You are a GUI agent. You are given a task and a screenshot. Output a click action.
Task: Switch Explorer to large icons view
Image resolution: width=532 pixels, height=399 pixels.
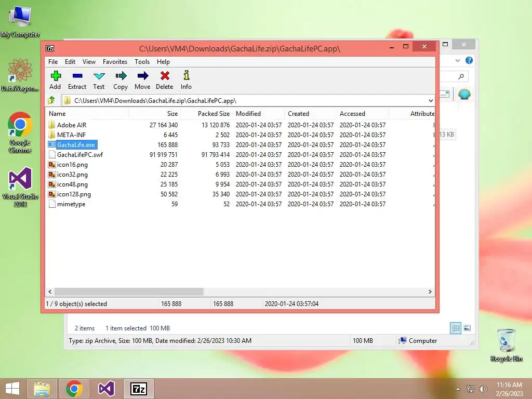[x=467, y=328]
